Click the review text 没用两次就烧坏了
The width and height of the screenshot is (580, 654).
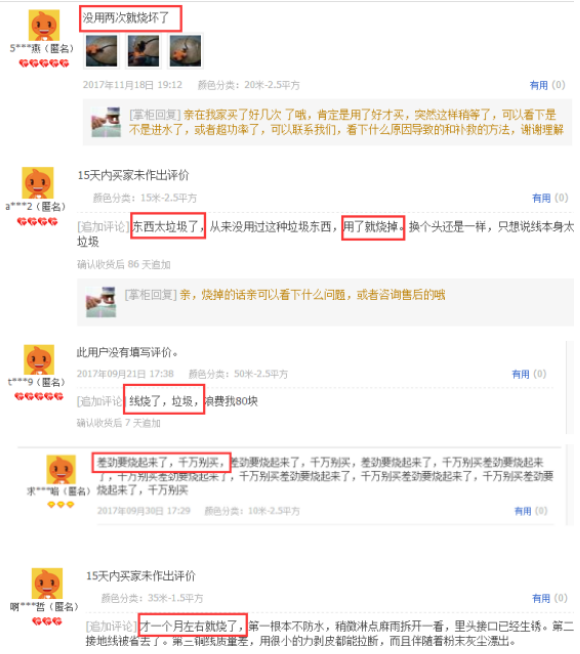click(x=126, y=18)
